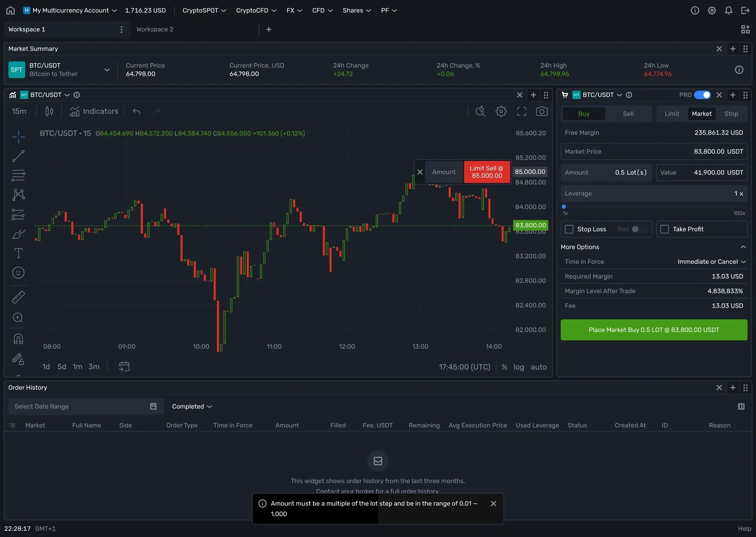The height and width of the screenshot is (537, 756).
Task: Switch to Workspace 2 tab
Action: 155,29
